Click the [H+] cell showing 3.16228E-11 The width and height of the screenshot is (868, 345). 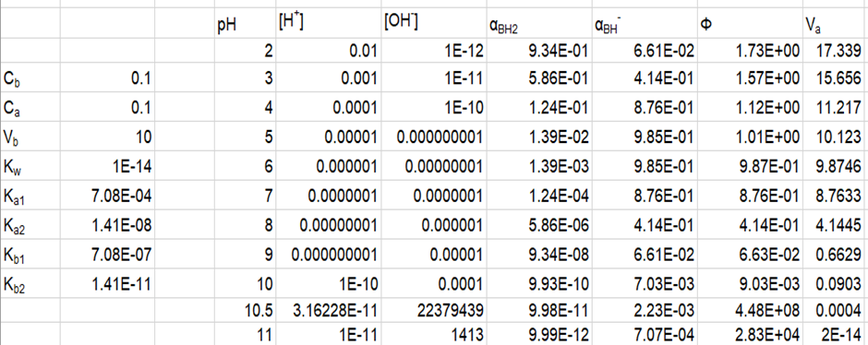click(328, 311)
